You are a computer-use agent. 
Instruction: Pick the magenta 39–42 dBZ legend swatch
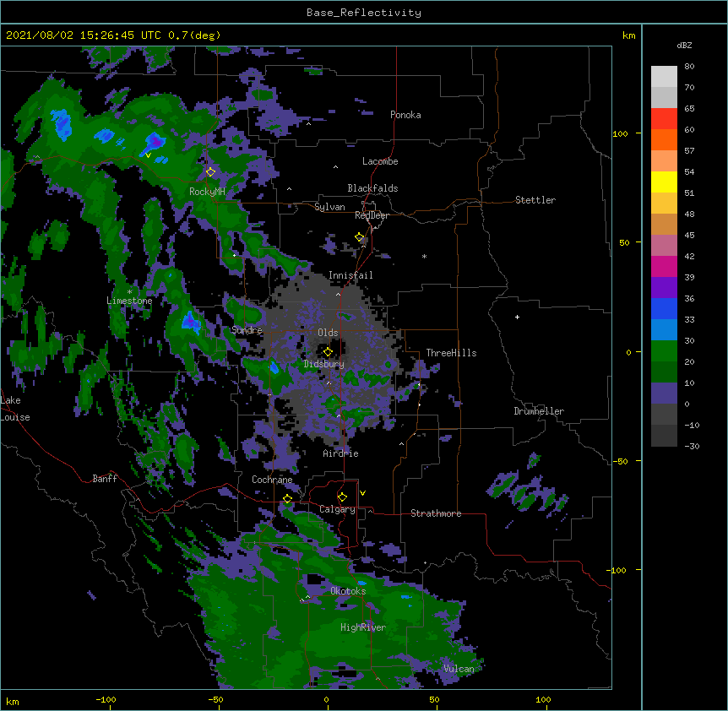point(664,266)
